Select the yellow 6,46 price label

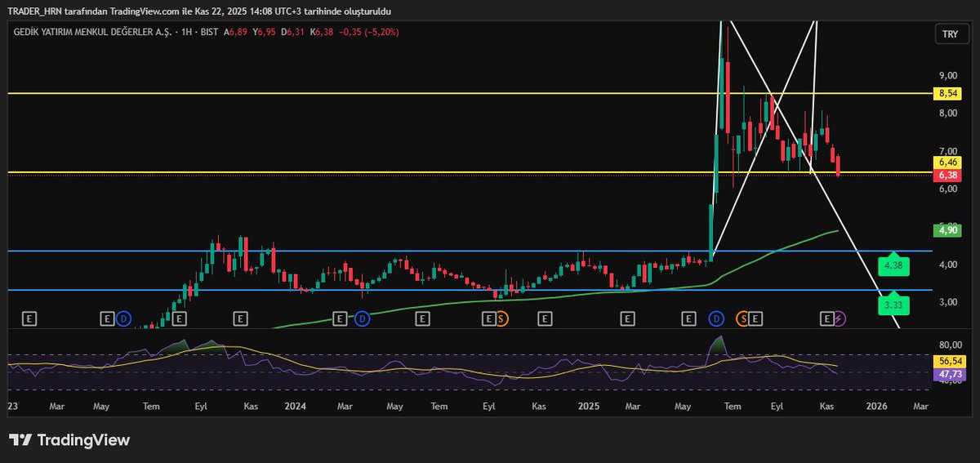click(x=948, y=164)
